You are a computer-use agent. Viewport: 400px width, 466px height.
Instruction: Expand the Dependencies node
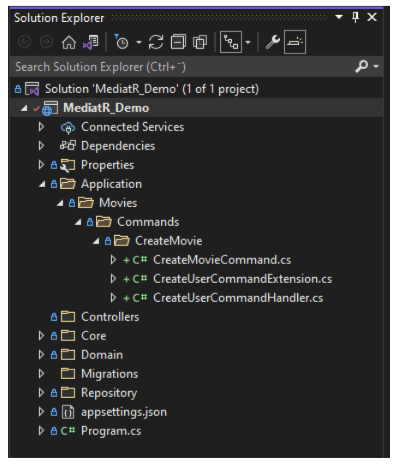pos(41,146)
